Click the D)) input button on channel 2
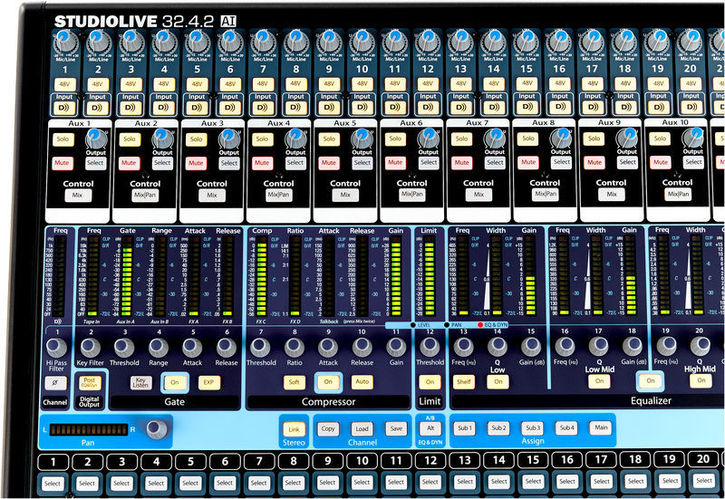The height and width of the screenshot is (499, 725). [x=98, y=108]
